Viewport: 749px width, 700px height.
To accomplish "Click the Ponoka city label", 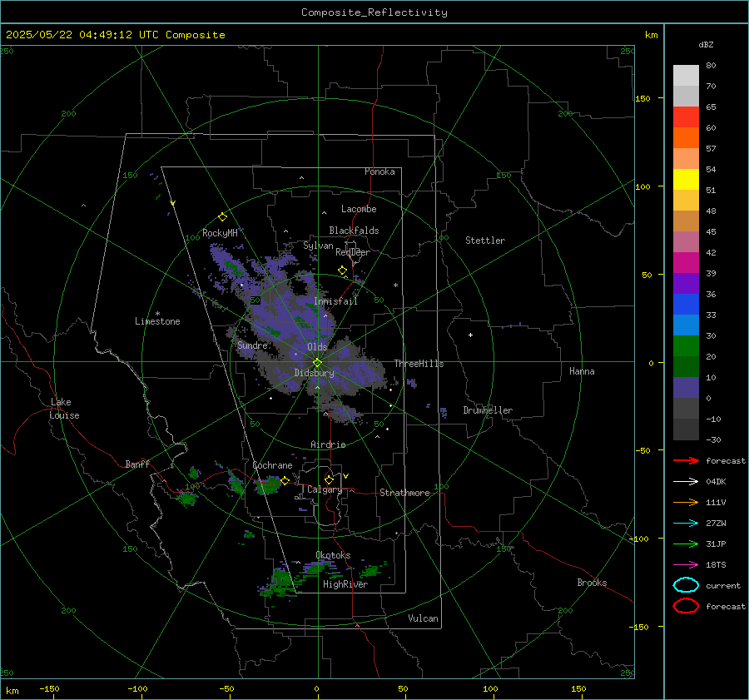I will click(x=379, y=171).
